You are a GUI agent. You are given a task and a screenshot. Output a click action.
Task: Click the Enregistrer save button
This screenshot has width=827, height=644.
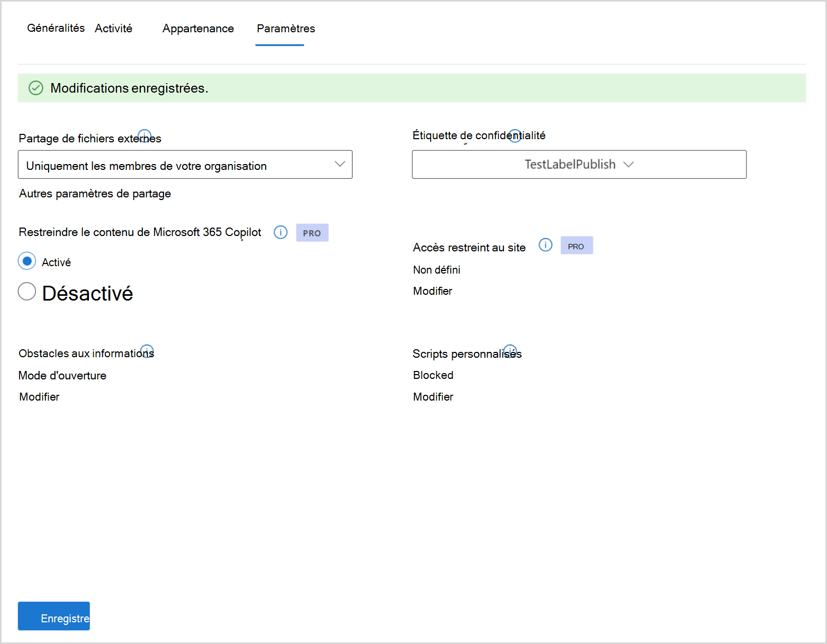(x=54, y=616)
